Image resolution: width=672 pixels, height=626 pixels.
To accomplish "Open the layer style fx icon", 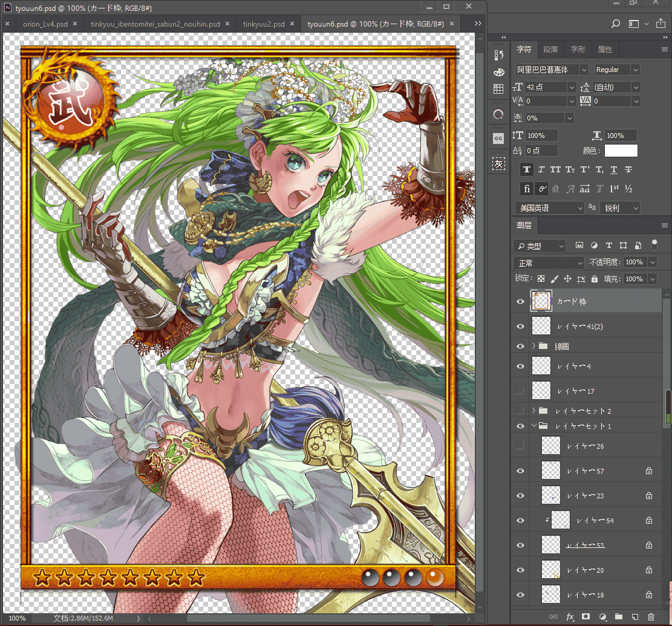I will 570,616.
